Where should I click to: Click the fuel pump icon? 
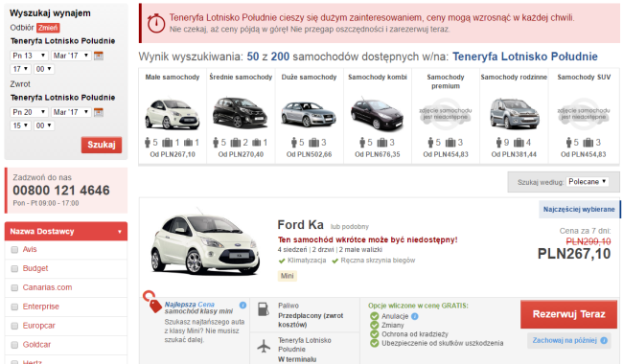click(264, 309)
